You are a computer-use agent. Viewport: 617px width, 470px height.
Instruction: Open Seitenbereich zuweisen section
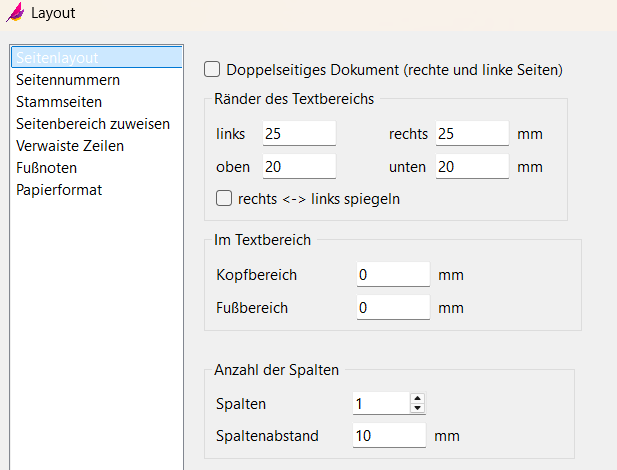click(x=92, y=124)
